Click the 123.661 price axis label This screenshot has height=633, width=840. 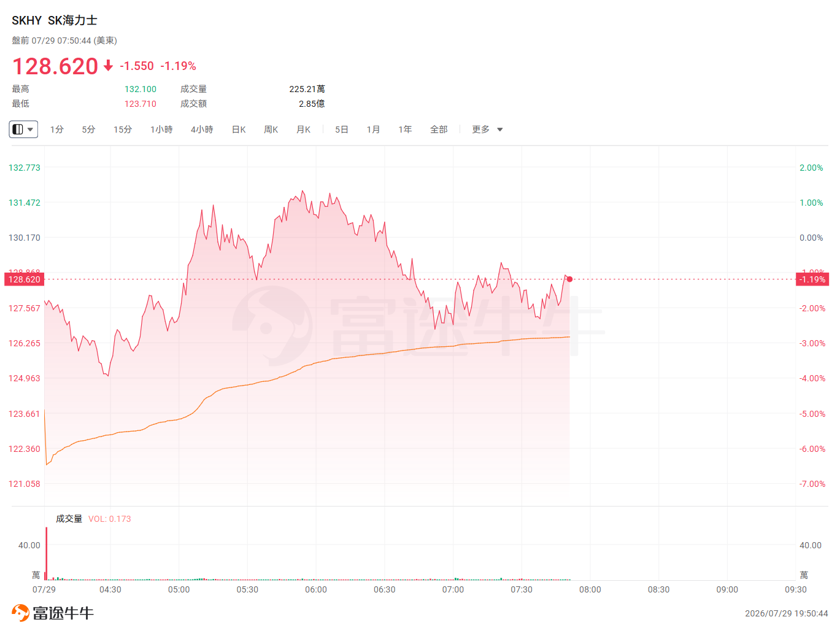click(x=25, y=414)
